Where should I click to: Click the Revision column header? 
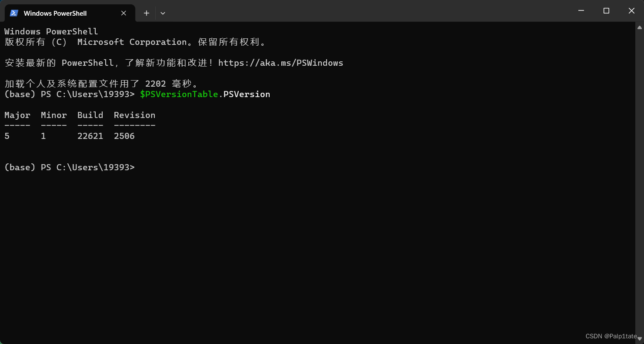134,115
